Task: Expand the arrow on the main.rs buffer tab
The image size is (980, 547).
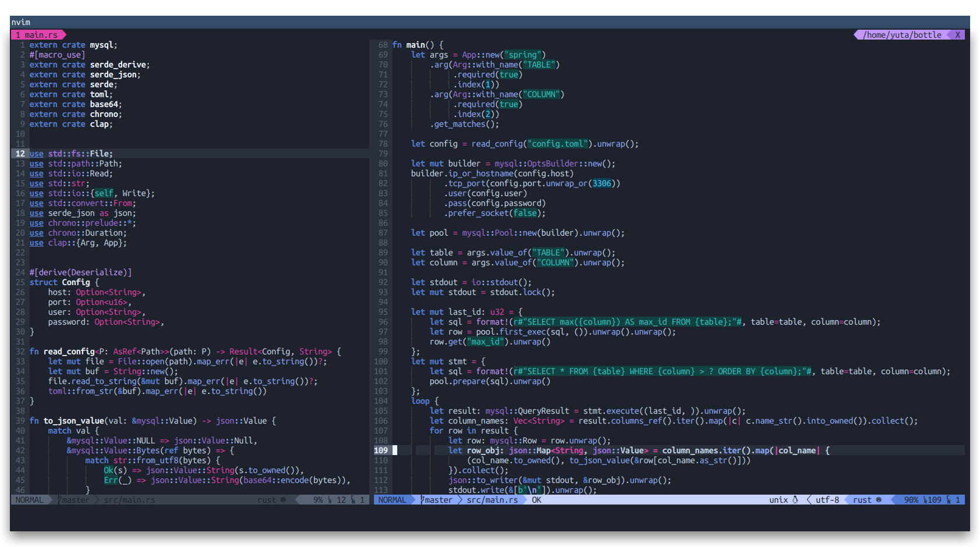Action: coord(64,34)
